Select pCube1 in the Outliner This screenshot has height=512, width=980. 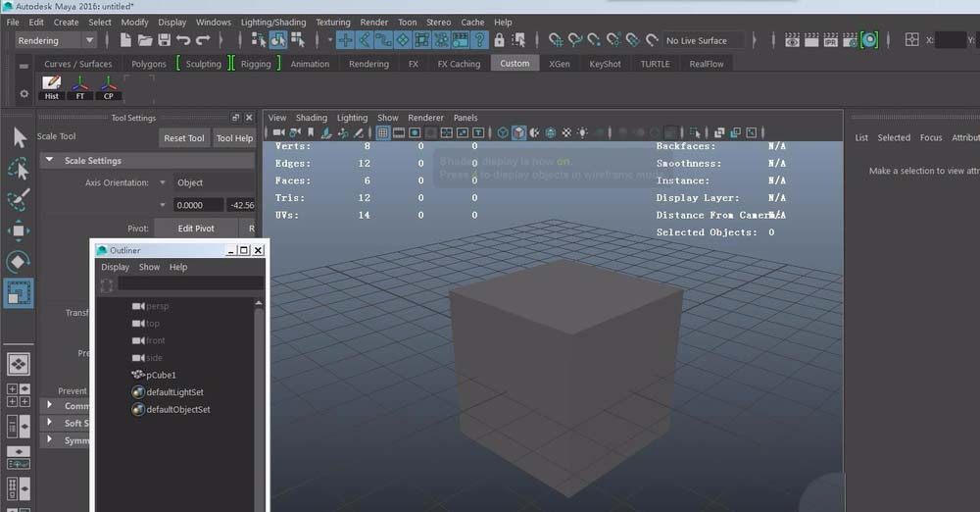(x=161, y=375)
